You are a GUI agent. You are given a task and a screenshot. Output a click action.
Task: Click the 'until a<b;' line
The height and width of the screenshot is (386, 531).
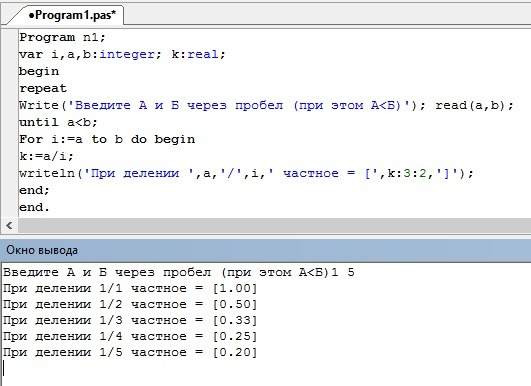click(x=58, y=122)
